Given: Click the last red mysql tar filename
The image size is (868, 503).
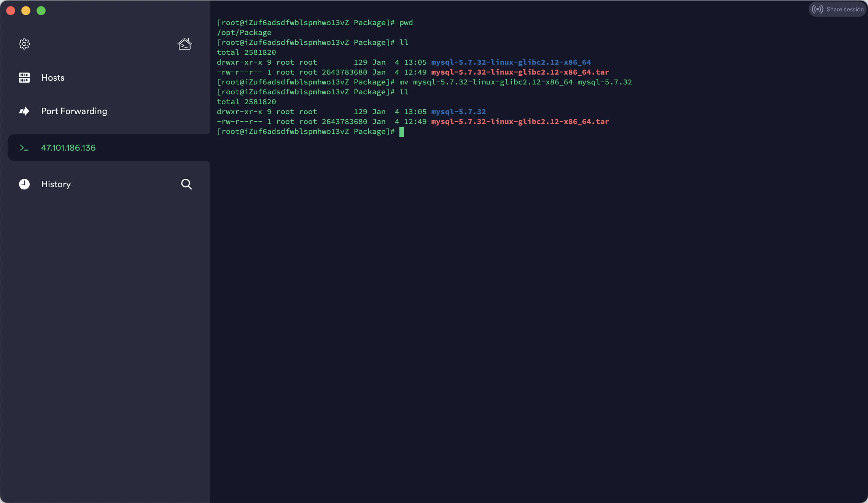Looking at the screenshot, I should click(520, 122).
